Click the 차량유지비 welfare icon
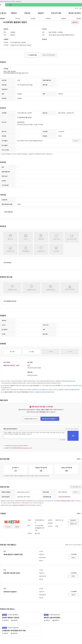Viewport: 82px width, 644px height. 41,237
